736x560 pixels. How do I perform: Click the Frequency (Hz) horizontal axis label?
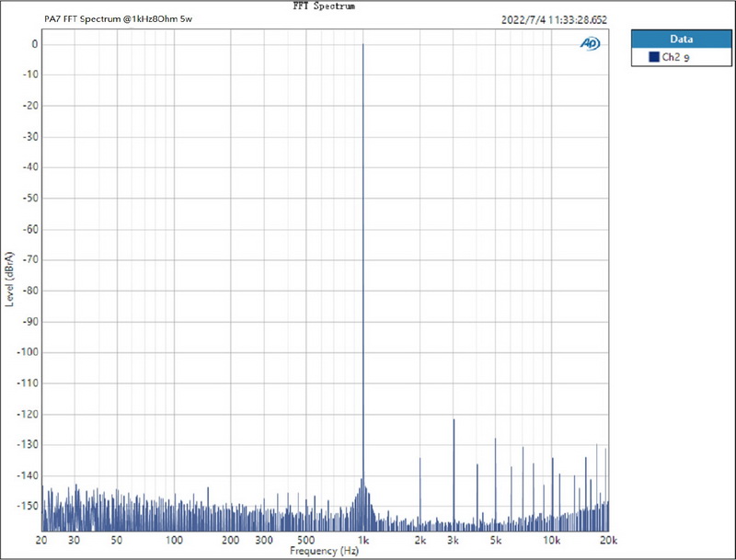point(325,551)
